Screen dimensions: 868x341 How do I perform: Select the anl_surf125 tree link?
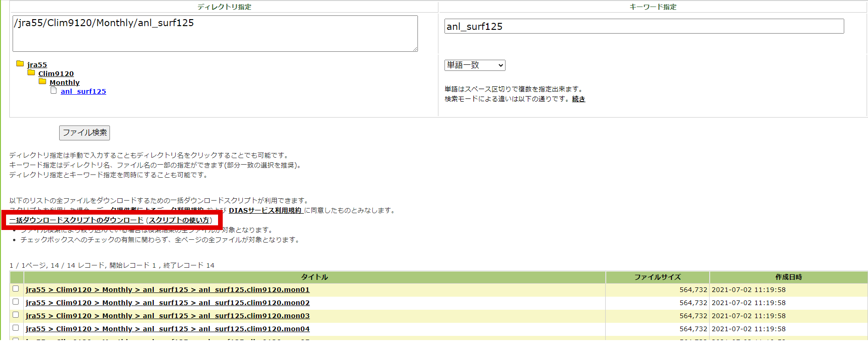pos(83,91)
